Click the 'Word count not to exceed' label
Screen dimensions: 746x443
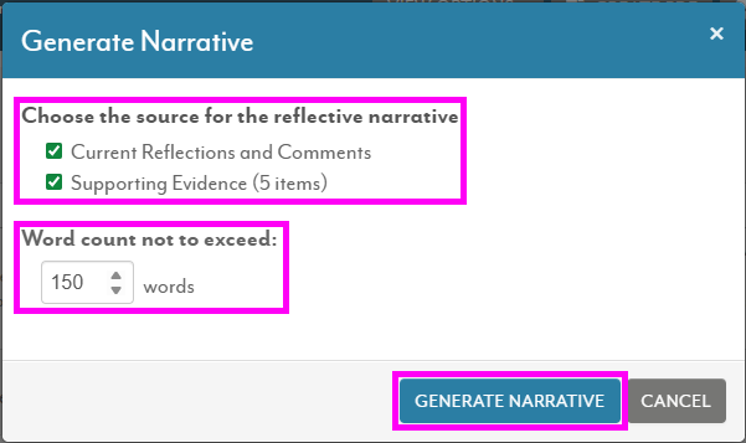pyautogui.click(x=149, y=239)
